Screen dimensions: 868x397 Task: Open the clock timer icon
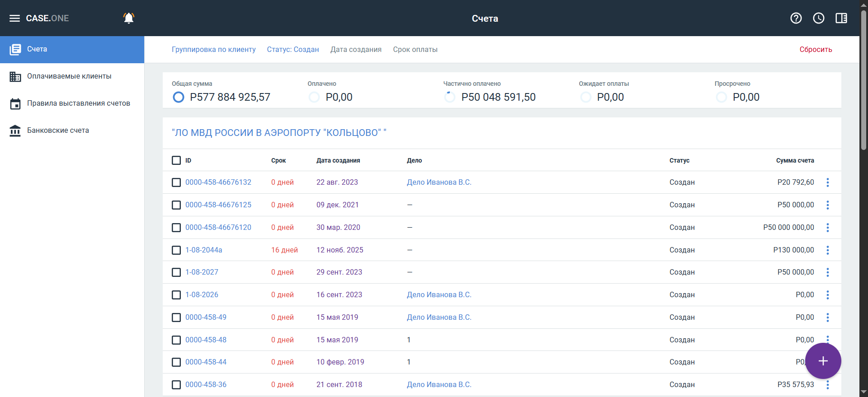(x=818, y=18)
